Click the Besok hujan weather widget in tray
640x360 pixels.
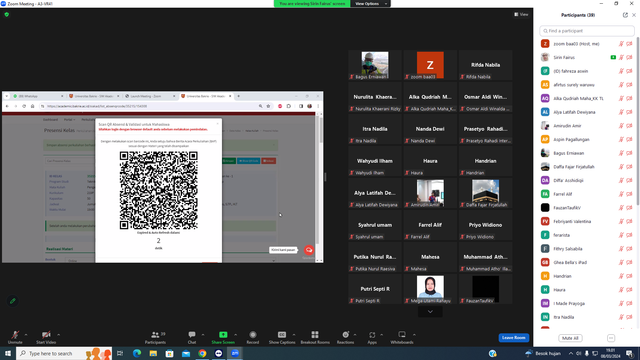(x=543, y=353)
